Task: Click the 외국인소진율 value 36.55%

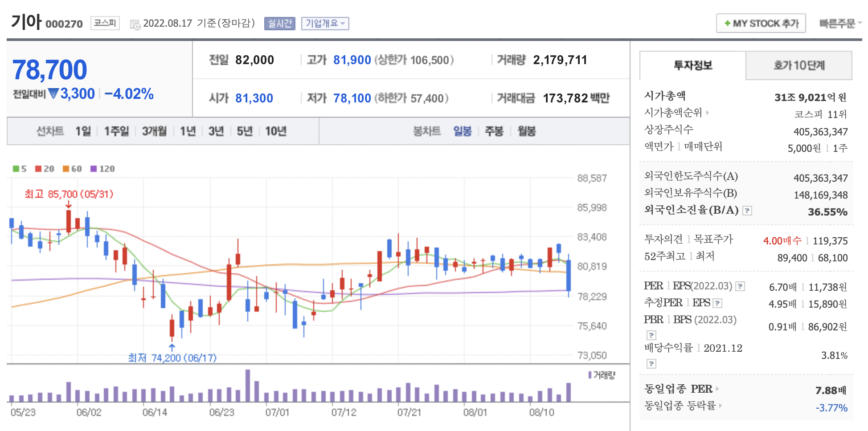Action: coord(827,212)
